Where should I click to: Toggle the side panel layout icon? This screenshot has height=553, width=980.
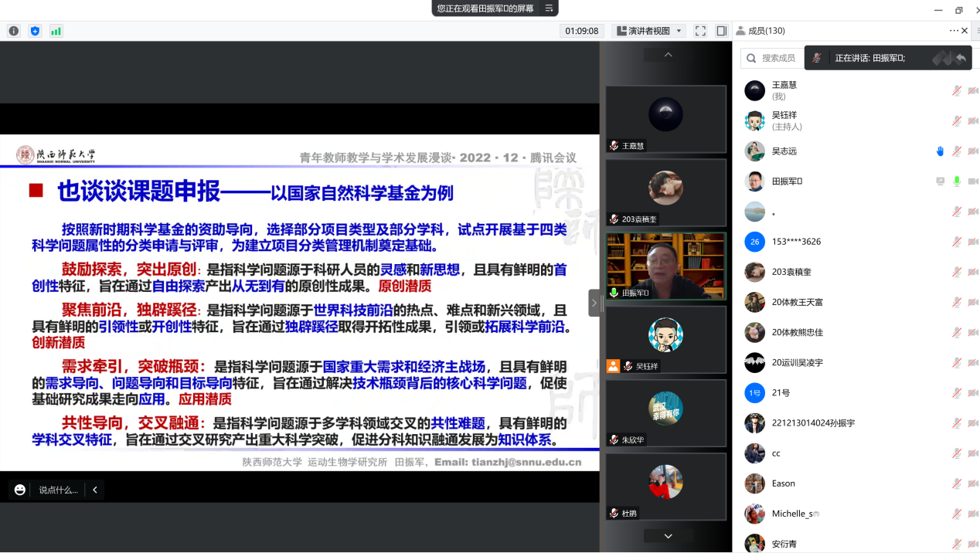(721, 31)
